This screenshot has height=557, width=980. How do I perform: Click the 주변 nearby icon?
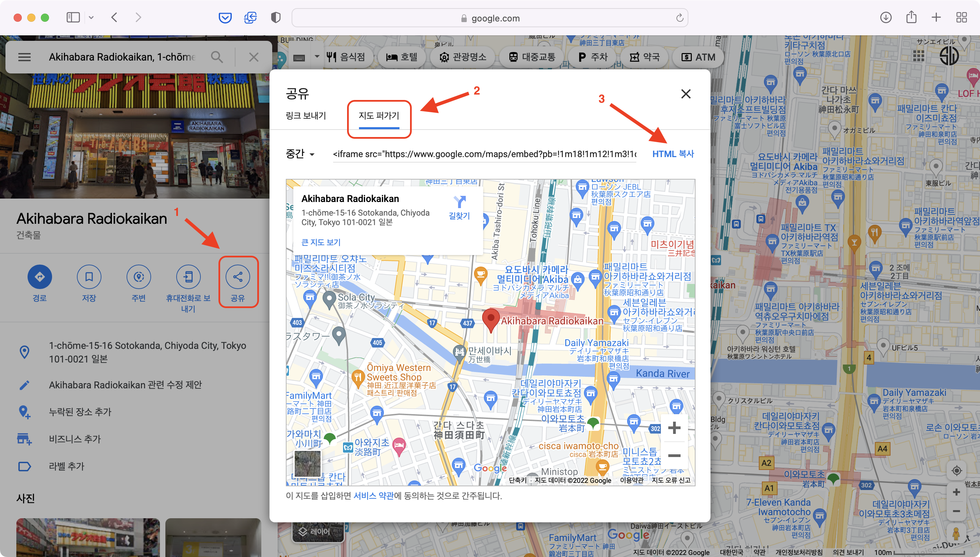138,276
